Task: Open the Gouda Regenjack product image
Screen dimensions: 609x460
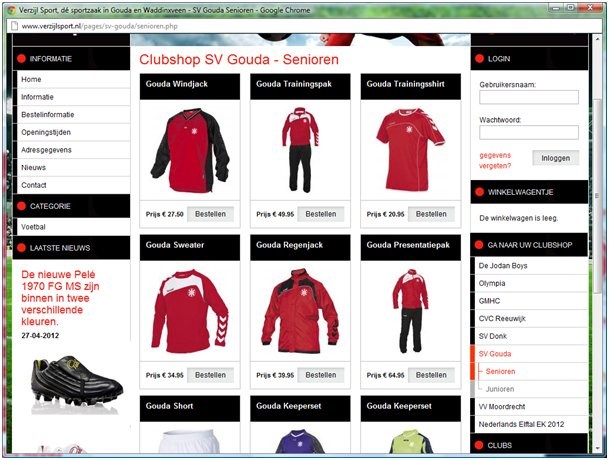Action: (300, 313)
